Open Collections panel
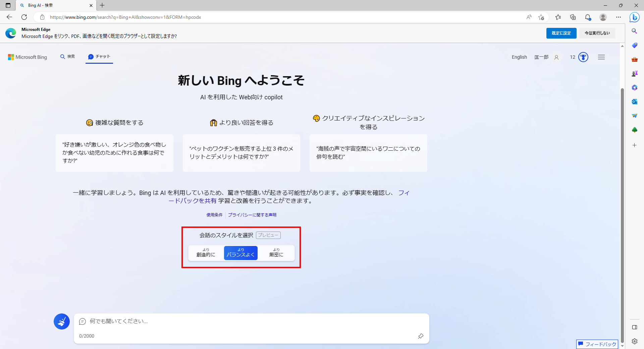The width and height of the screenshot is (644, 349). click(x=573, y=17)
